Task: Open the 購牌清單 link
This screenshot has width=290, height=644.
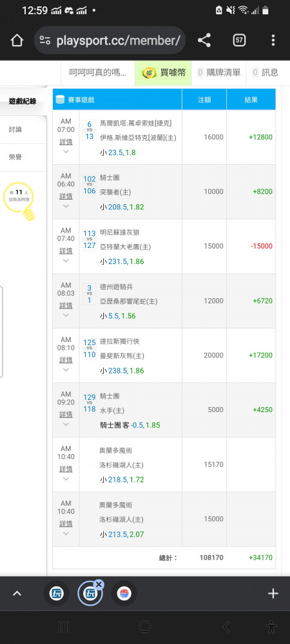Action: (x=219, y=73)
